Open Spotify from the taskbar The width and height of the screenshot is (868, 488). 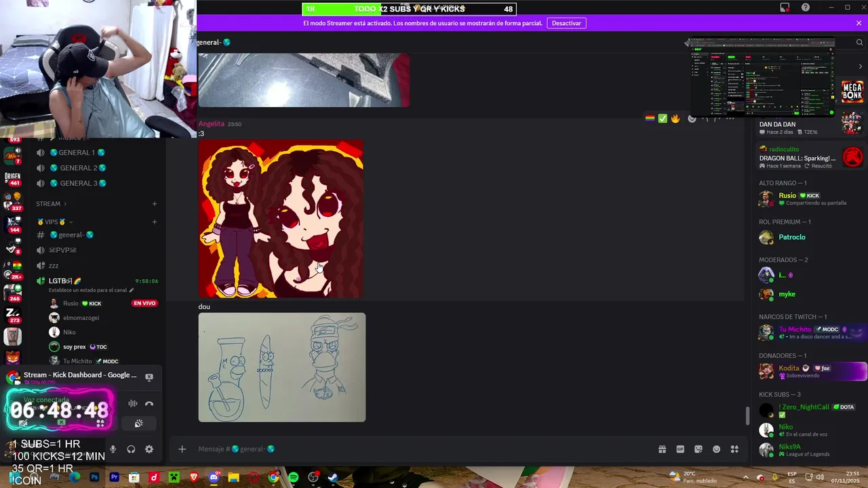293,477
